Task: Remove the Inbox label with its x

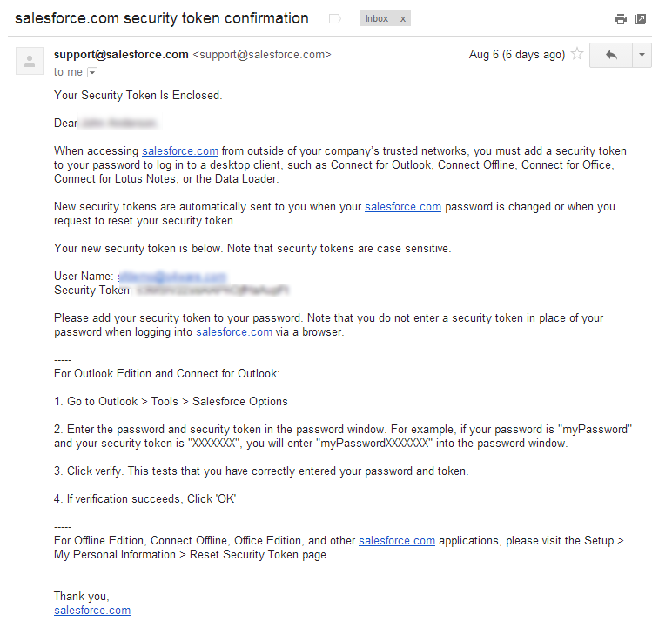Action: [403, 19]
